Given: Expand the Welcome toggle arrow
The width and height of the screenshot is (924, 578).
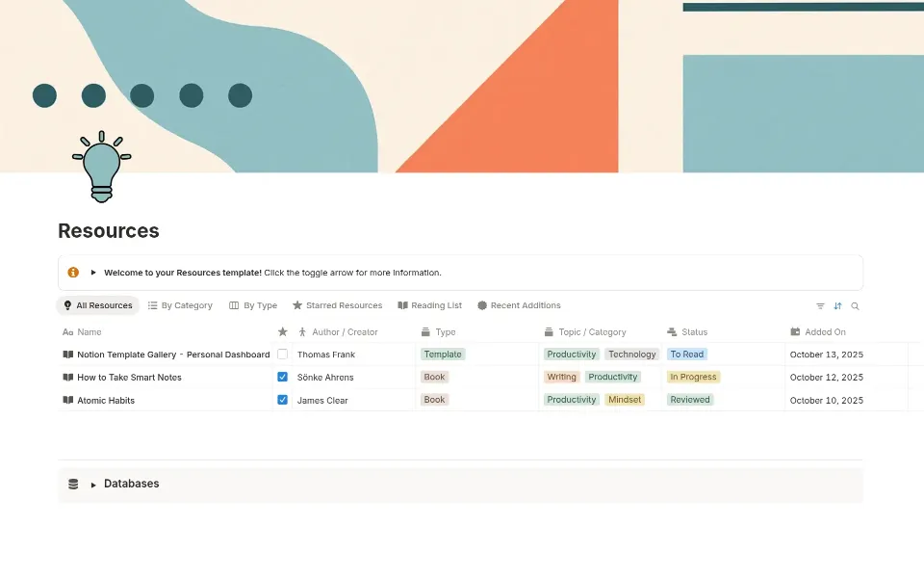Looking at the screenshot, I should [93, 273].
